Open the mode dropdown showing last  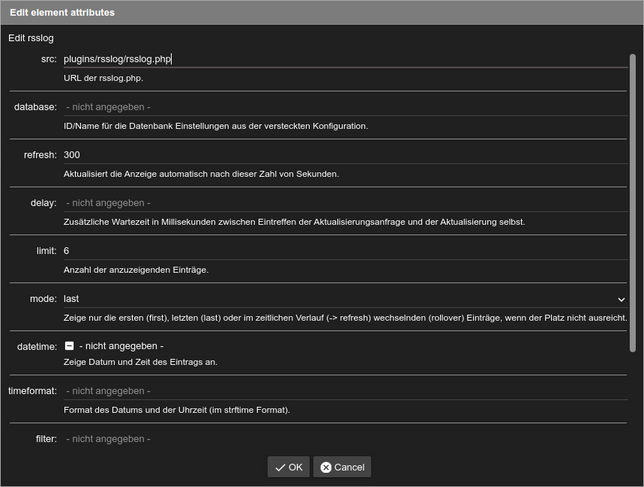tap(345, 299)
